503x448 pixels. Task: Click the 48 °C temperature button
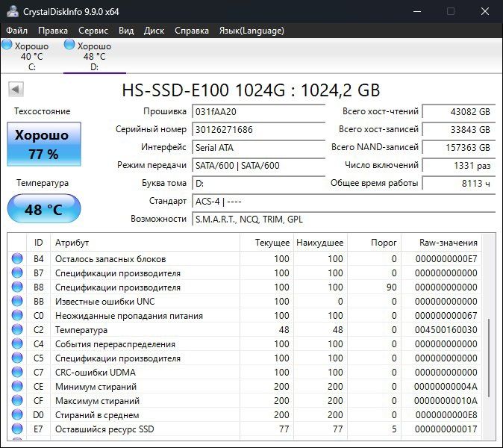43,208
